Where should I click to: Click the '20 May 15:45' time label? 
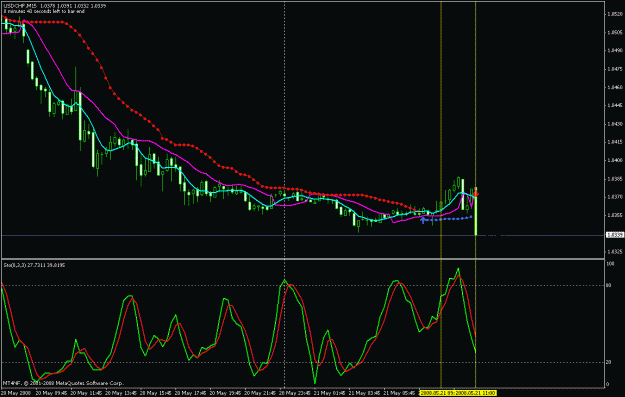click(155, 393)
